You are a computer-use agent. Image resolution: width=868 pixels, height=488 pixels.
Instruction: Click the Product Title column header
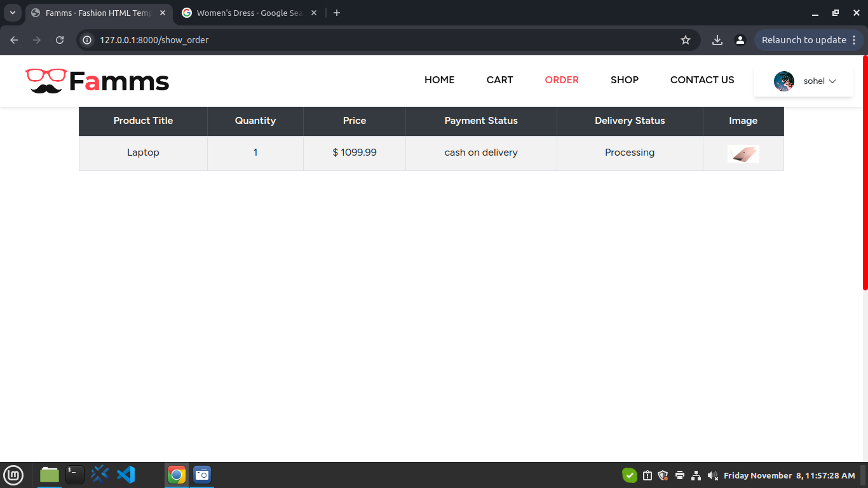143,121
